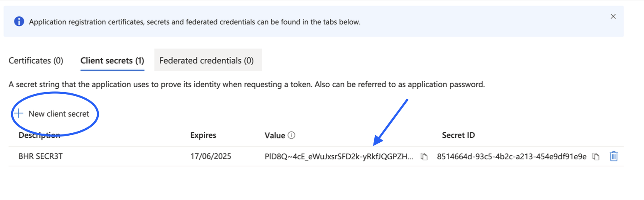Click the Value column header

(x=275, y=135)
